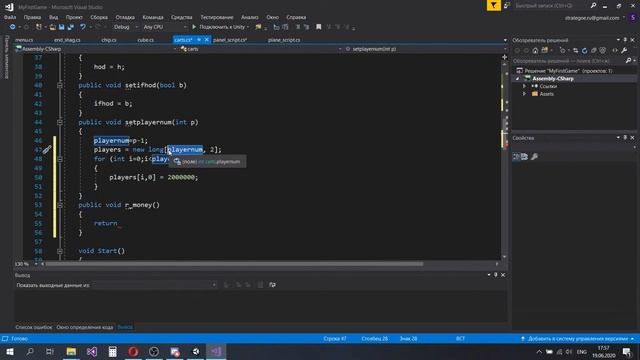640x360 pixels.
Task: Click the Sync with Active Document icon
Action: coord(575,51)
